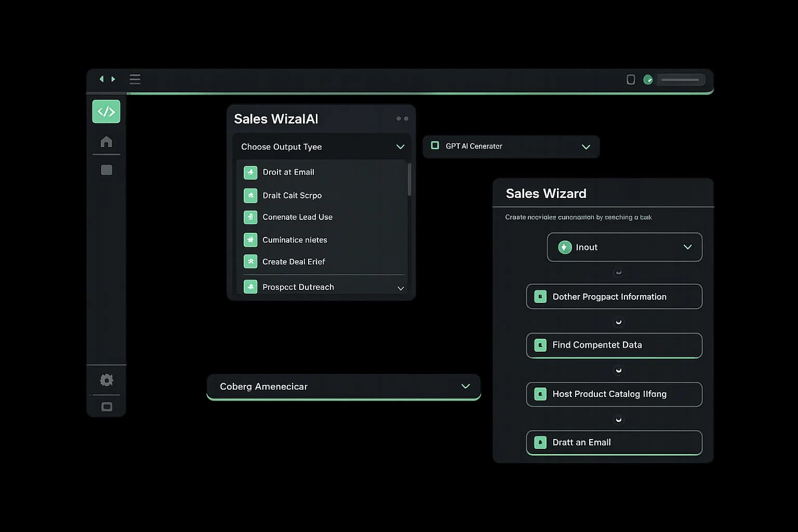The image size is (798, 532).
Task: Click the back navigation arrow
Action: pyautogui.click(x=102, y=79)
